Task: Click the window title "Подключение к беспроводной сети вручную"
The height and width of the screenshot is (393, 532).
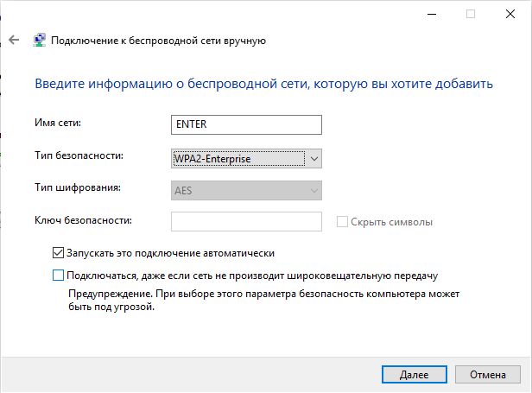Action: click(x=159, y=40)
